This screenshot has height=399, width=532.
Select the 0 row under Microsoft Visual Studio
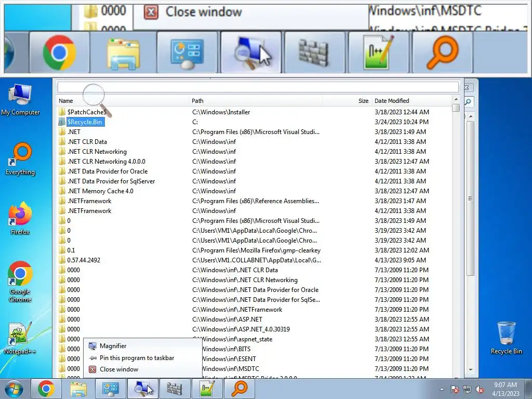[255, 220]
